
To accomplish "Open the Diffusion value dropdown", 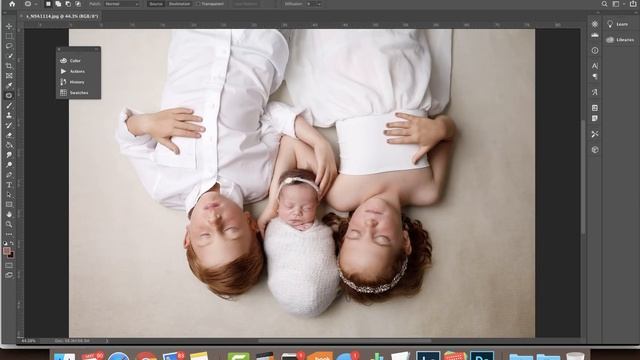I will [319, 4].
